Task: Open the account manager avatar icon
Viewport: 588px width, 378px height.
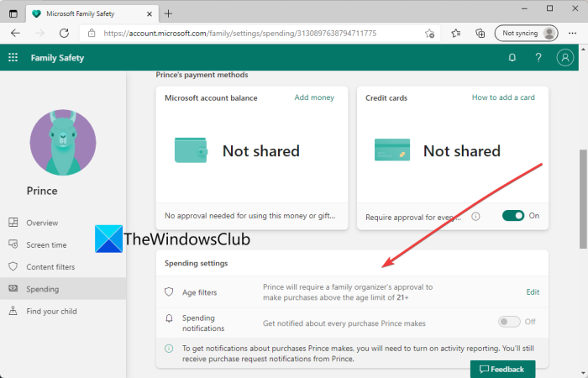Action: (565, 57)
